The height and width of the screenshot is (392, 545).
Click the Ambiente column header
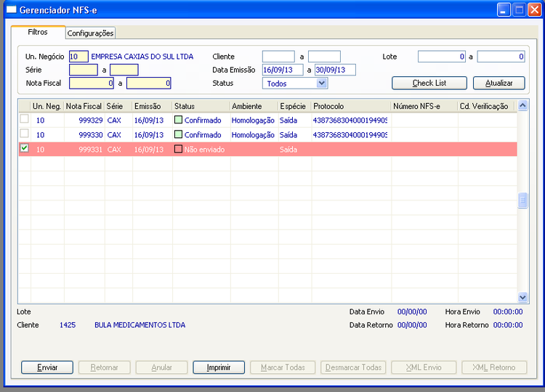pos(254,106)
